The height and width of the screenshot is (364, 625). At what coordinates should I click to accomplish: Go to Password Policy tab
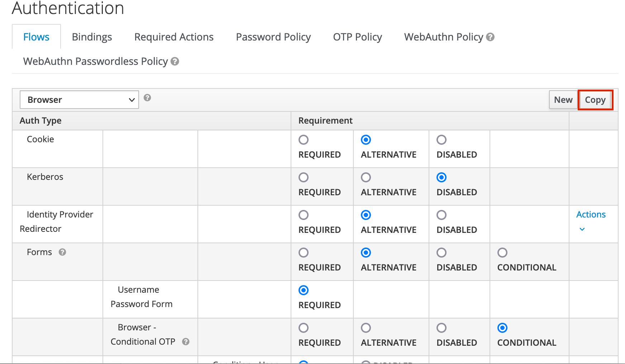point(273,37)
